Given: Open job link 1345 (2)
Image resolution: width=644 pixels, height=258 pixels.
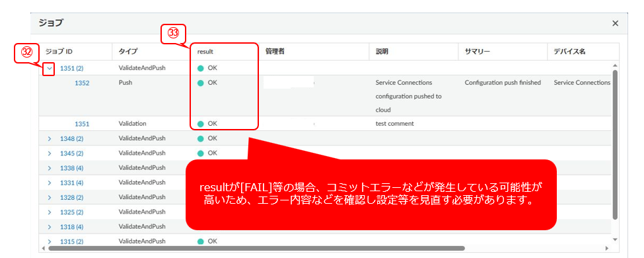Looking at the screenshot, I should [71, 153].
